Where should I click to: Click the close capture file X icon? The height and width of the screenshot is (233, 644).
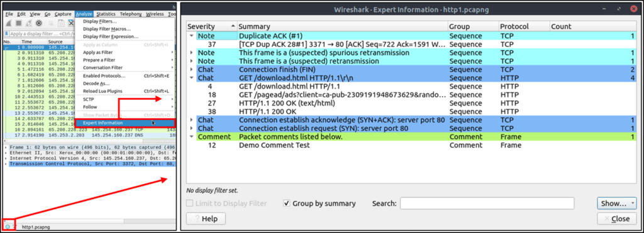tap(71, 23)
